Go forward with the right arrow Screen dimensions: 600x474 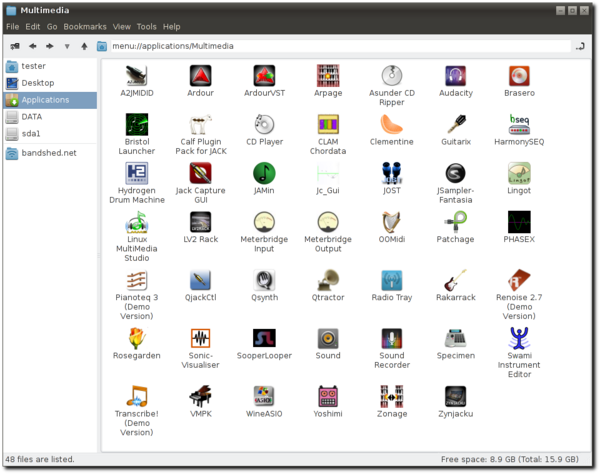click(x=50, y=46)
